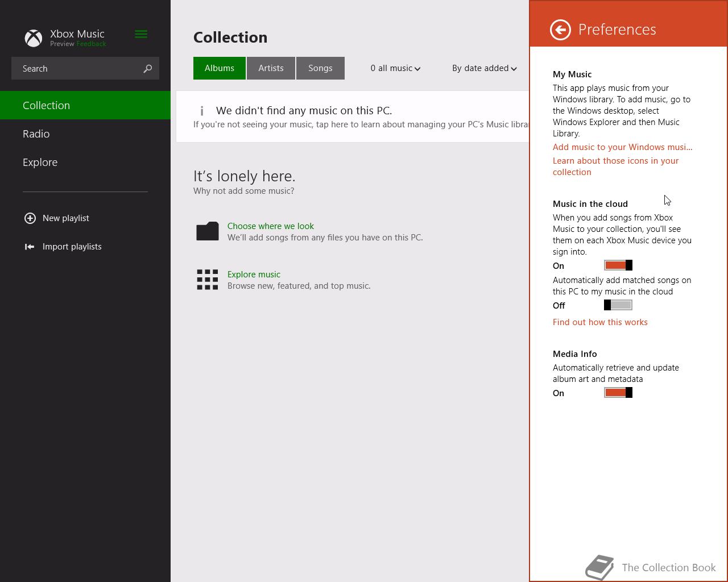Click the 'Preferences' panel title

coord(617,30)
